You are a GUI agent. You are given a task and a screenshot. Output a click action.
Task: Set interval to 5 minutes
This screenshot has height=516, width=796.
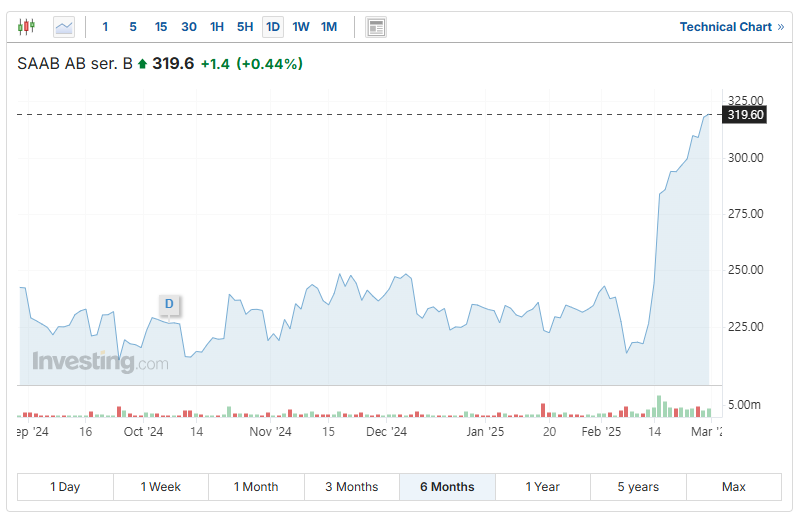(133, 27)
